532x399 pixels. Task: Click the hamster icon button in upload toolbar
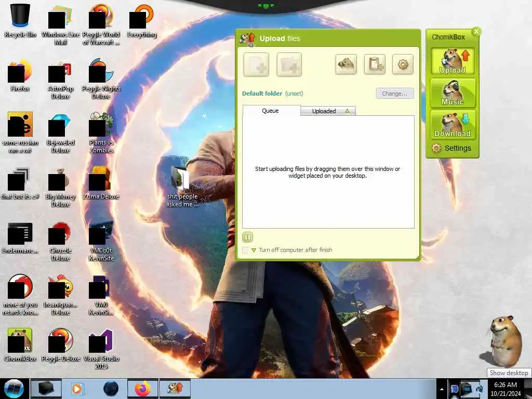pos(345,64)
